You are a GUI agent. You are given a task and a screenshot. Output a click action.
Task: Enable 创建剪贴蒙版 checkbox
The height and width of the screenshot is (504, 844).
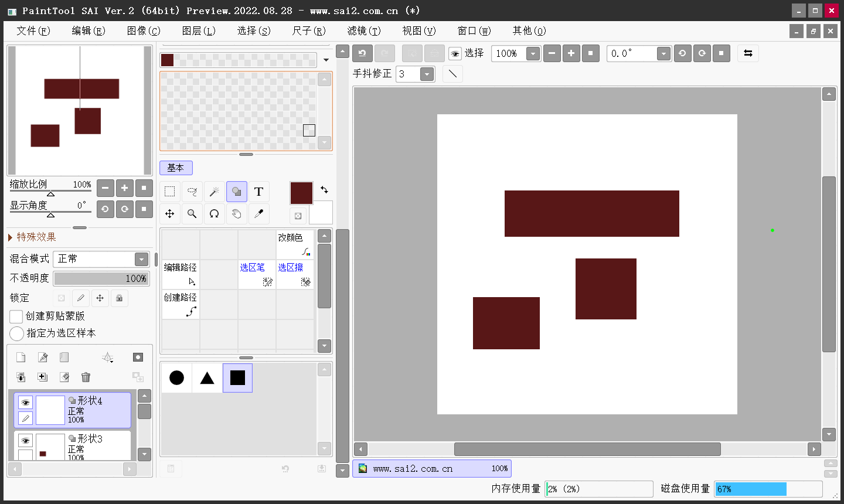(16, 316)
